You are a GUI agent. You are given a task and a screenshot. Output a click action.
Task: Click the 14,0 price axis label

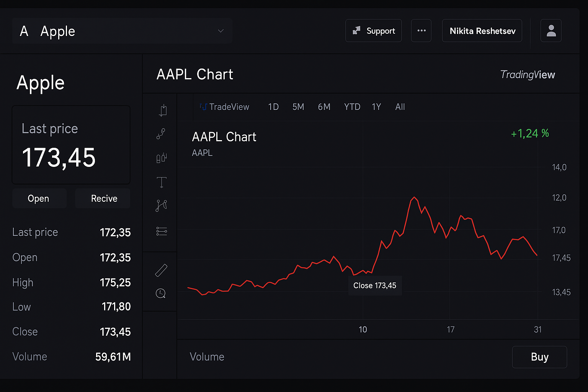pyautogui.click(x=559, y=167)
